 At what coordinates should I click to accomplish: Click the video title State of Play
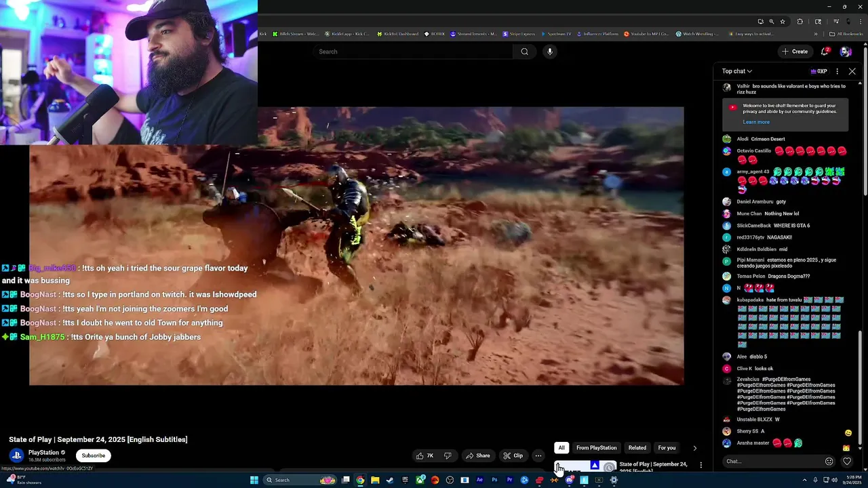tap(98, 439)
